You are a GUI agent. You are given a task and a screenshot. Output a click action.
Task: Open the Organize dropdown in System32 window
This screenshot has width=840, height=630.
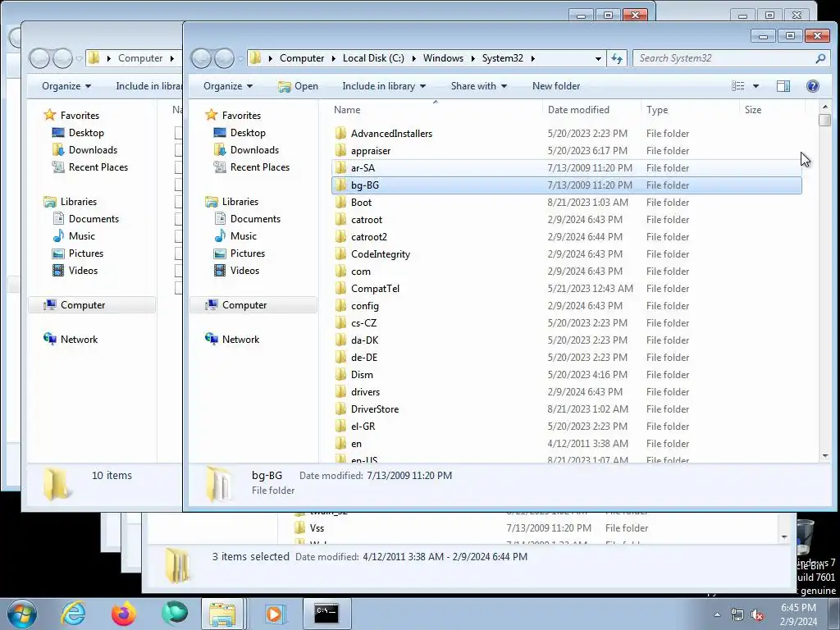pyautogui.click(x=228, y=85)
